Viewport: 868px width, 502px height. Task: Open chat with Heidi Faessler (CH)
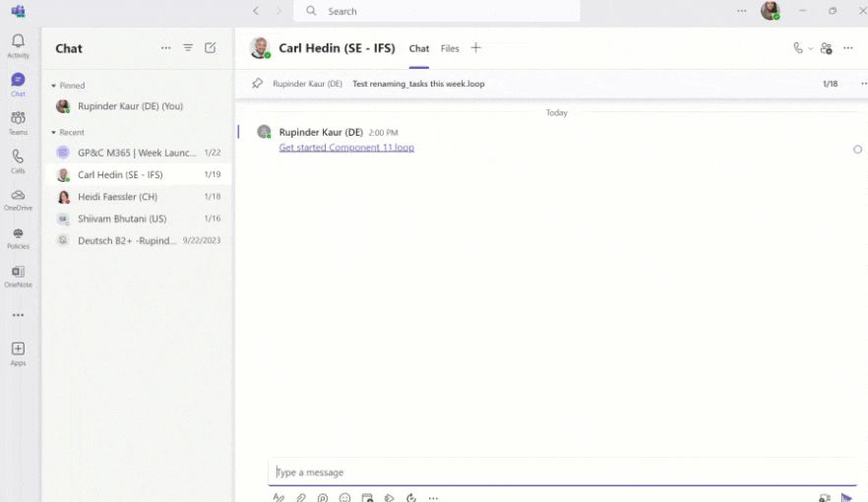(117, 197)
